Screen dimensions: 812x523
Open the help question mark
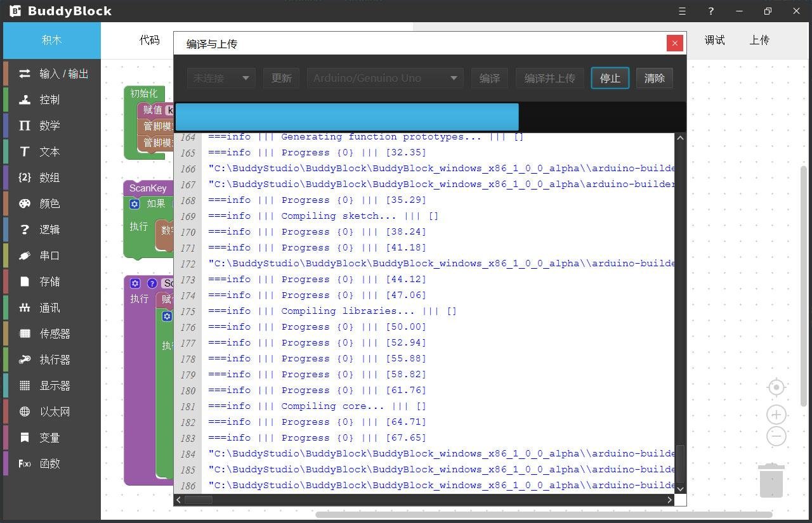point(710,11)
